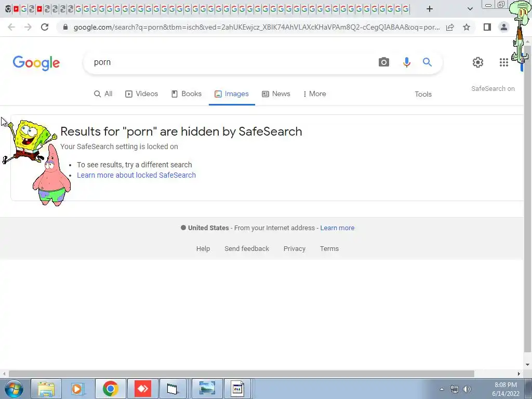The width and height of the screenshot is (532, 399).
Task: Share this page using the share icon
Action: coord(450,27)
